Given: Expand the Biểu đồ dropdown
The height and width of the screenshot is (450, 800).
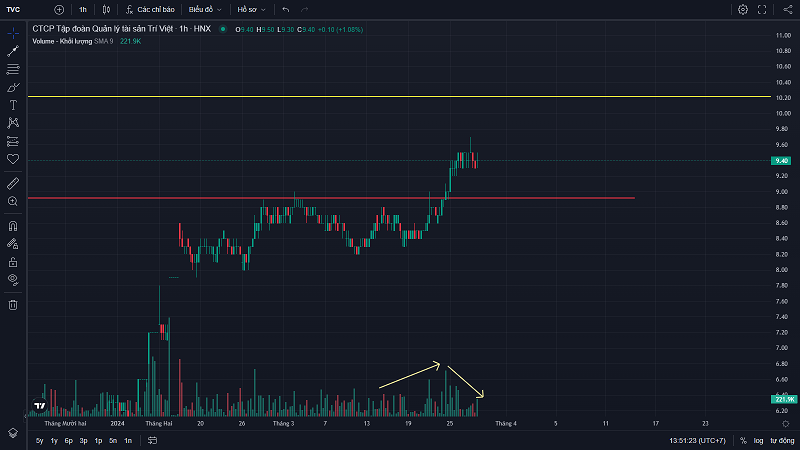Looking at the screenshot, I should 205,9.
